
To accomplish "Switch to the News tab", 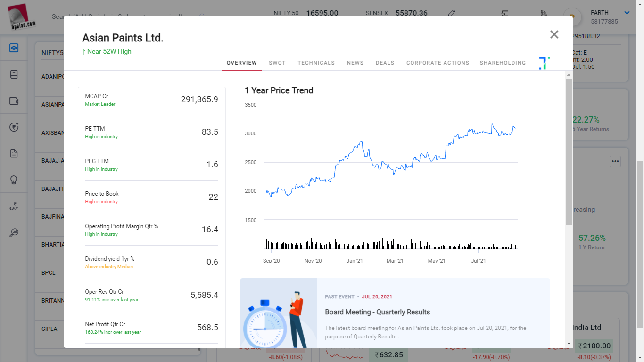I will point(355,63).
